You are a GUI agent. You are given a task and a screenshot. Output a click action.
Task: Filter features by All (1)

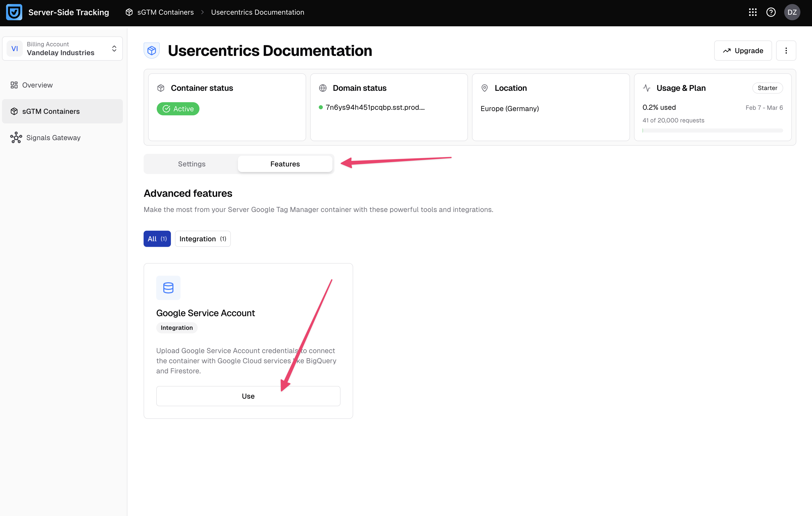157,239
